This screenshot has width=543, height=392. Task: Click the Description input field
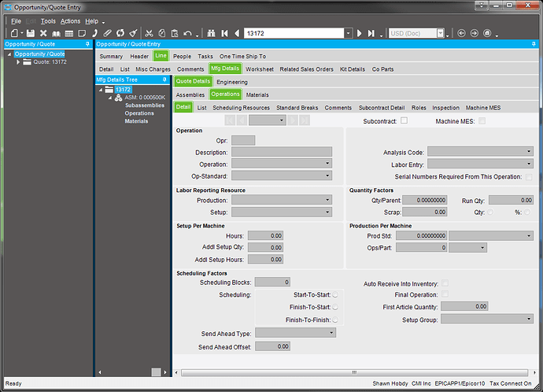pos(281,152)
